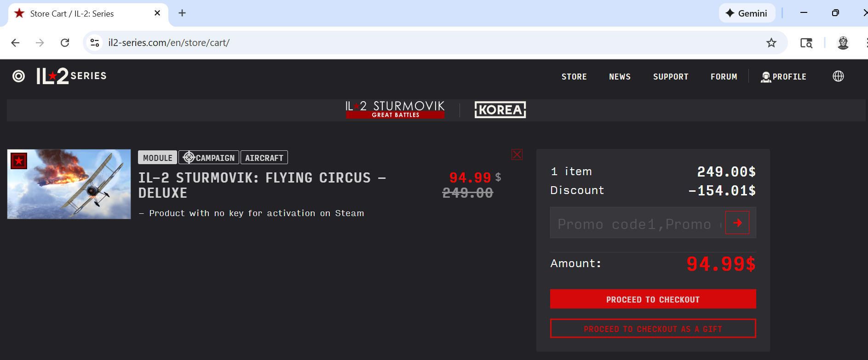Go to IL-2 Series home logo
868x360 pixels.
tap(72, 76)
